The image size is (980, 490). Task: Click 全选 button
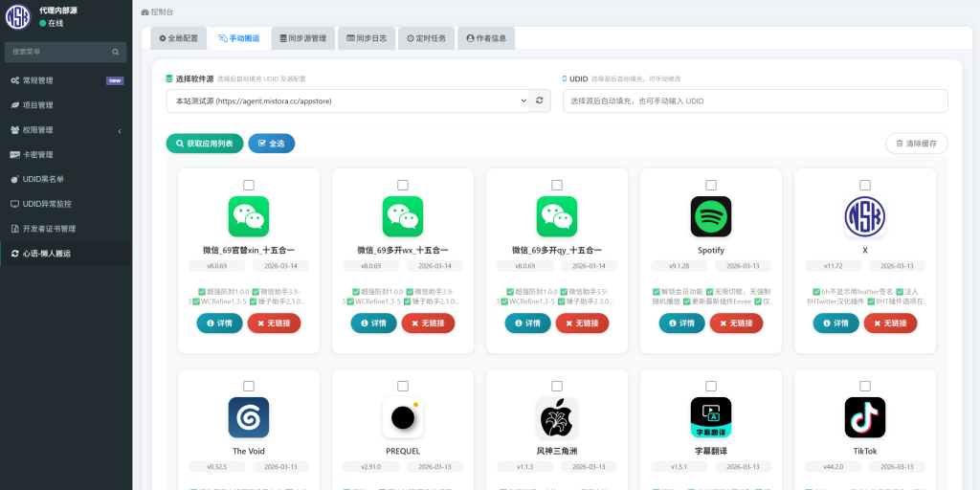pos(271,144)
